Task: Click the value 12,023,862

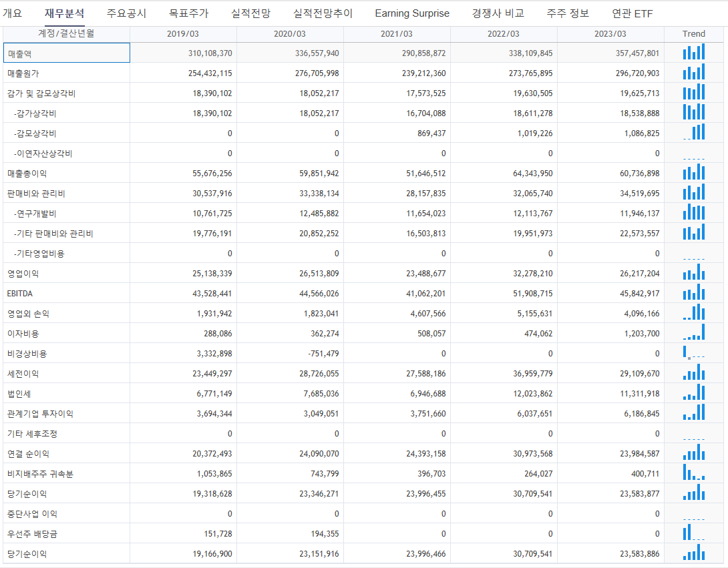Action: (x=533, y=394)
